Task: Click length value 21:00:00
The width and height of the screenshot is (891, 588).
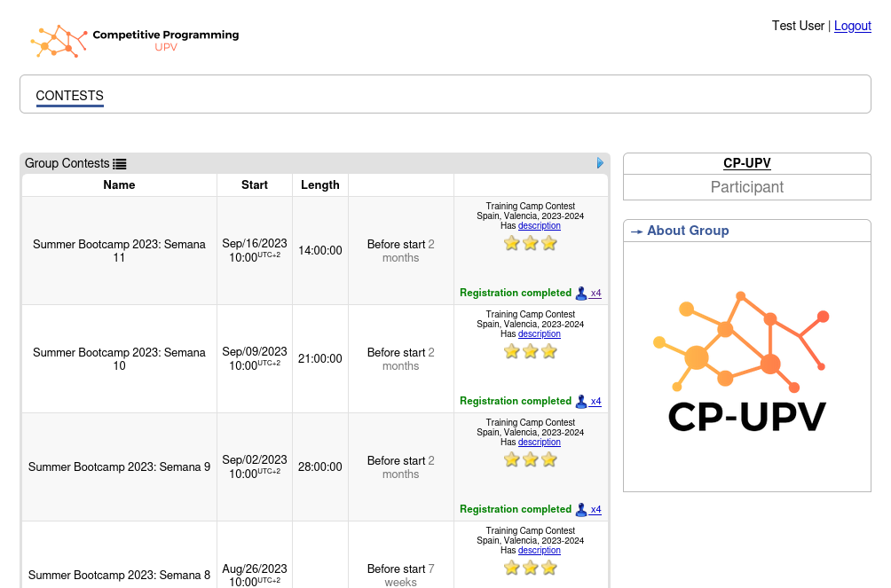Action: (x=319, y=359)
